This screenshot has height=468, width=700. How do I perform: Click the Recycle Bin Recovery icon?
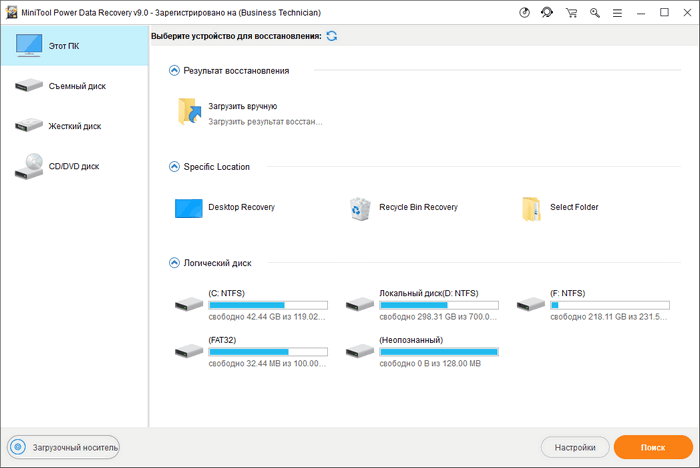coord(360,209)
